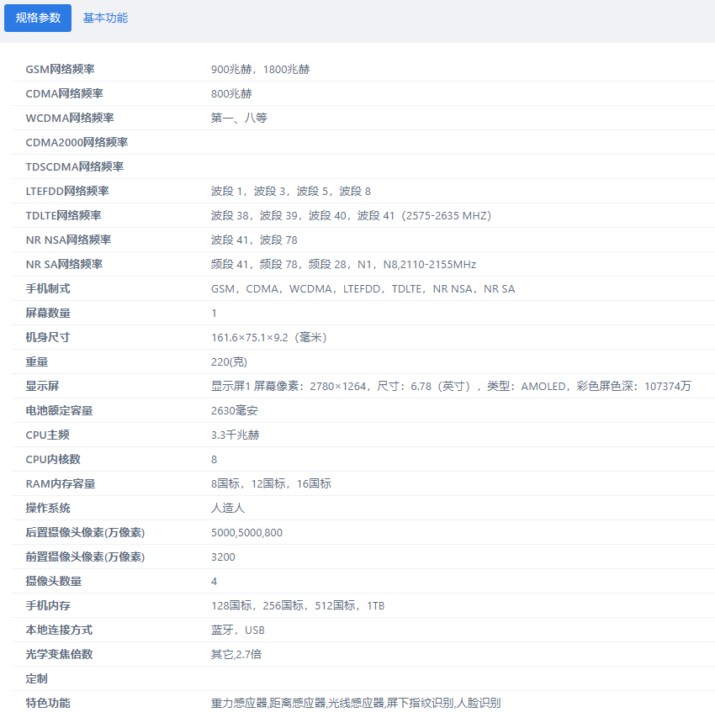Select the 800兆赫 value
Viewport: 715px width, 728px height.
point(231,93)
